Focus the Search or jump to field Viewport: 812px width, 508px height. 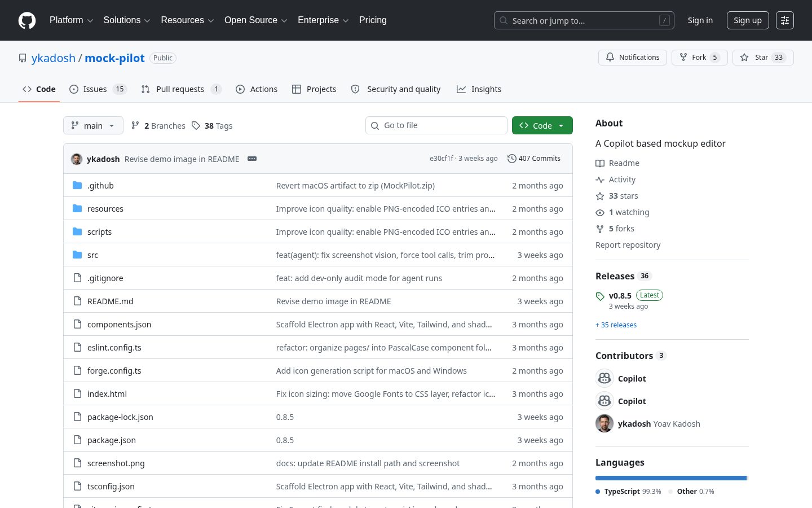(584, 20)
